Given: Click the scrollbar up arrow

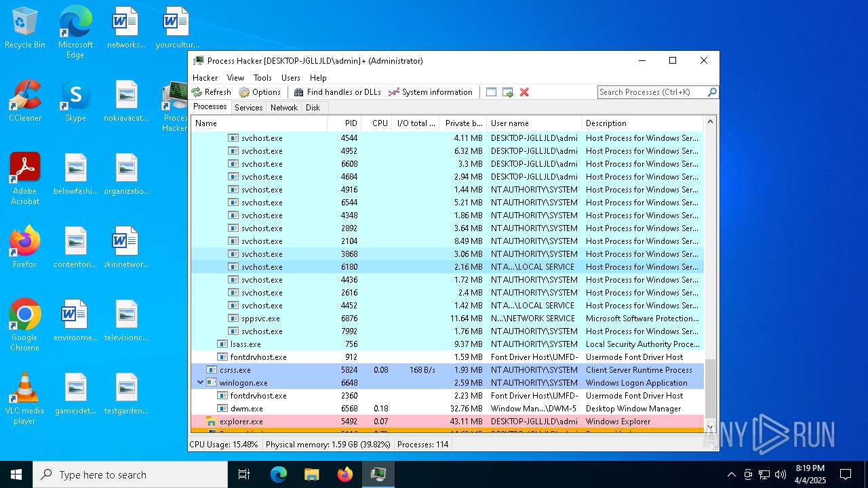Looking at the screenshot, I should 711,122.
